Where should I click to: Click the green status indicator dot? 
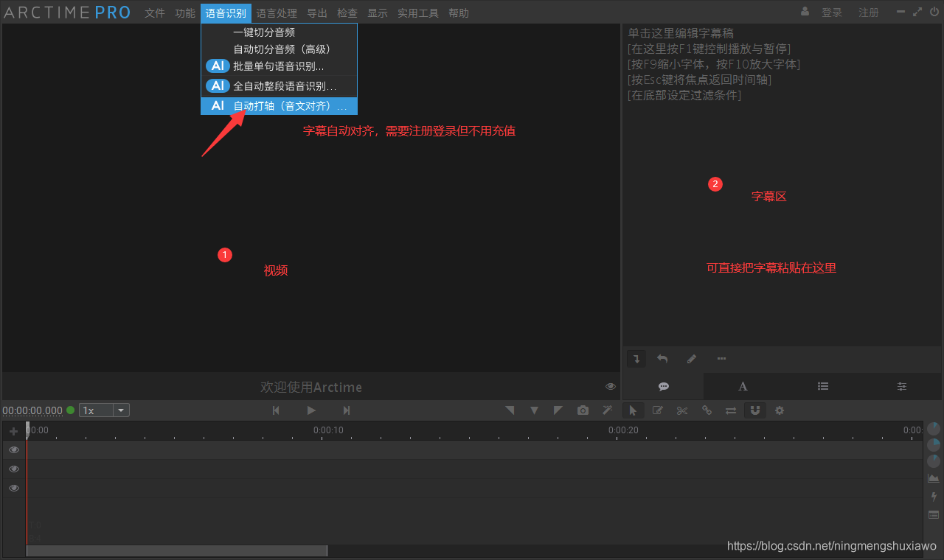pyautogui.click(x=71, y=410)
